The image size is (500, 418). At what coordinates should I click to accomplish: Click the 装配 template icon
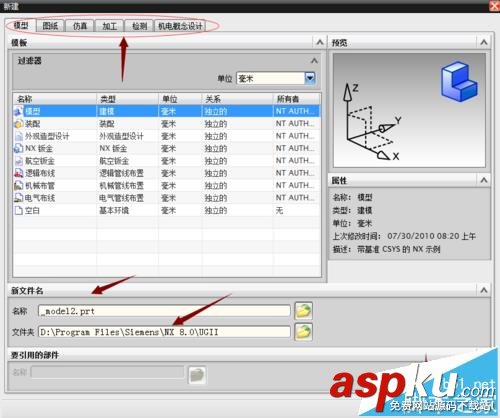18,124
